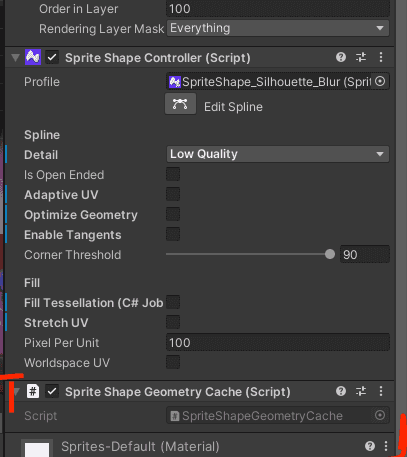The height and width of the screenshot is (457, 407).
Task: Open presets for Sprite Shape Controller
Action: [361, 57]
